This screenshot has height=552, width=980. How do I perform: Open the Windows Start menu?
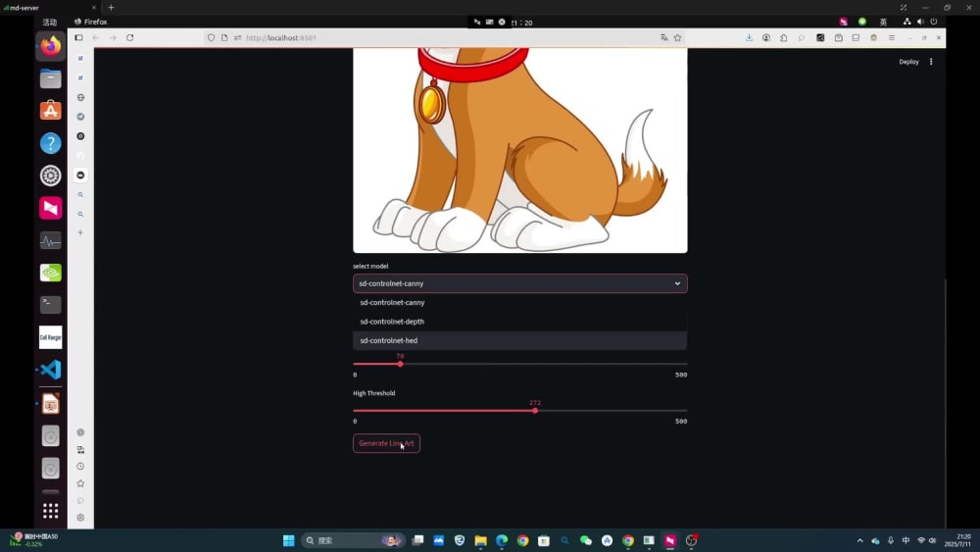tap(288, 540)
